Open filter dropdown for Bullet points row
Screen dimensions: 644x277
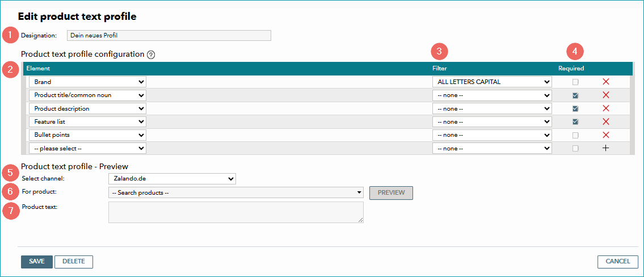492,135
